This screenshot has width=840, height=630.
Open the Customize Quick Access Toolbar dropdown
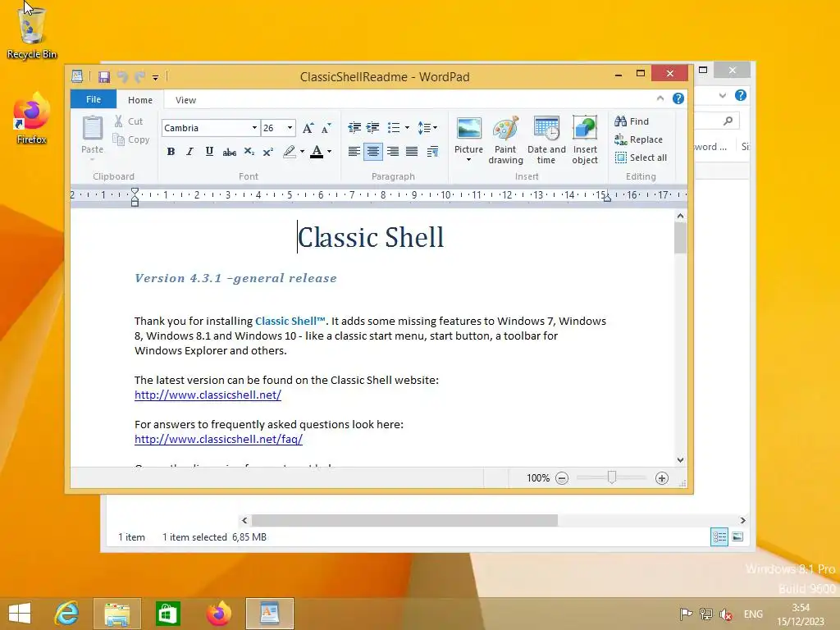coord(155,78)
